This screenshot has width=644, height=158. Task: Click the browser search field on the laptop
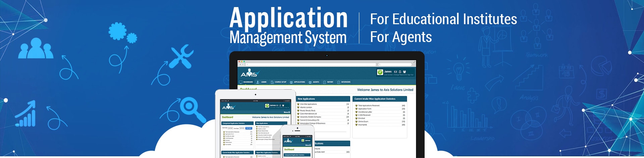(395, 65)
